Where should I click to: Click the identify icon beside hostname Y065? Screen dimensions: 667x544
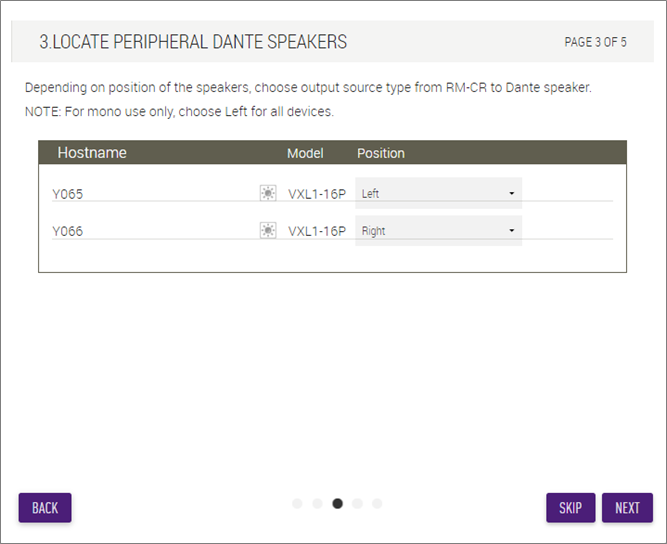pyautogui.click(x=268, y=193)
